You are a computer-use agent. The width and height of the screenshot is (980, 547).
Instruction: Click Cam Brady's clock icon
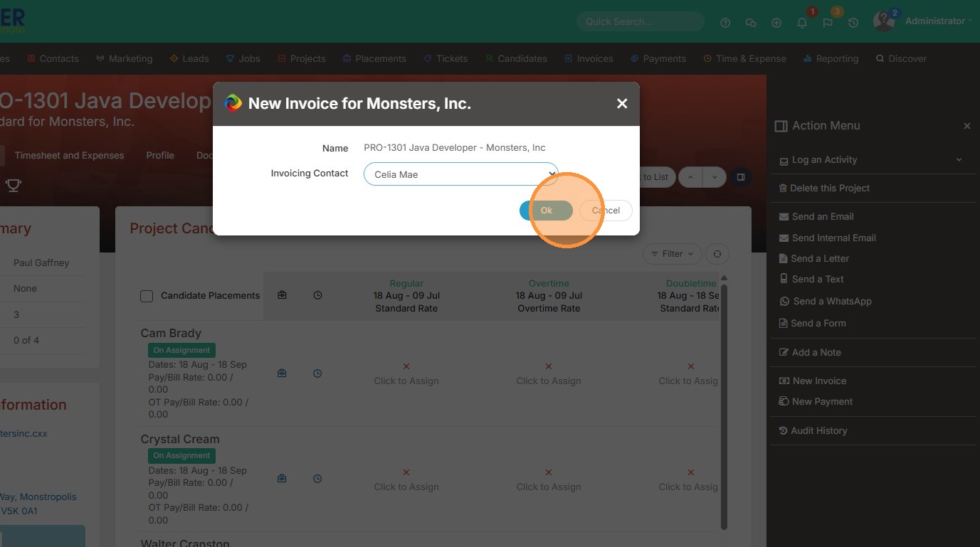317,373
